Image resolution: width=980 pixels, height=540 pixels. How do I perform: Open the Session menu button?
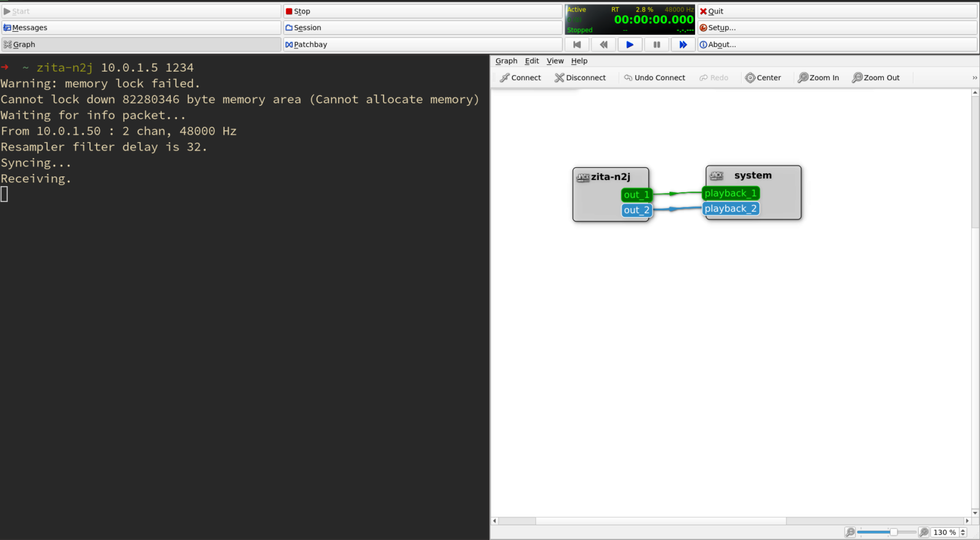coord(423,28)
